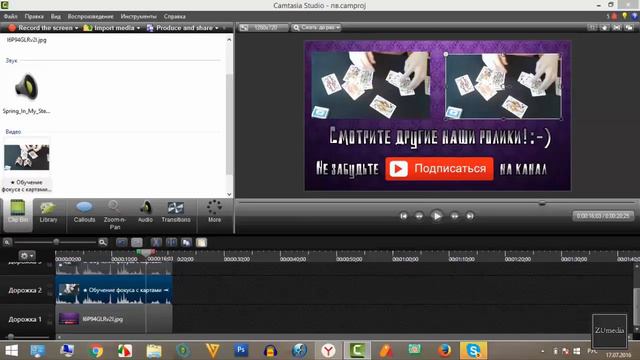Select the right video clip on the canvas

[503, 86]
